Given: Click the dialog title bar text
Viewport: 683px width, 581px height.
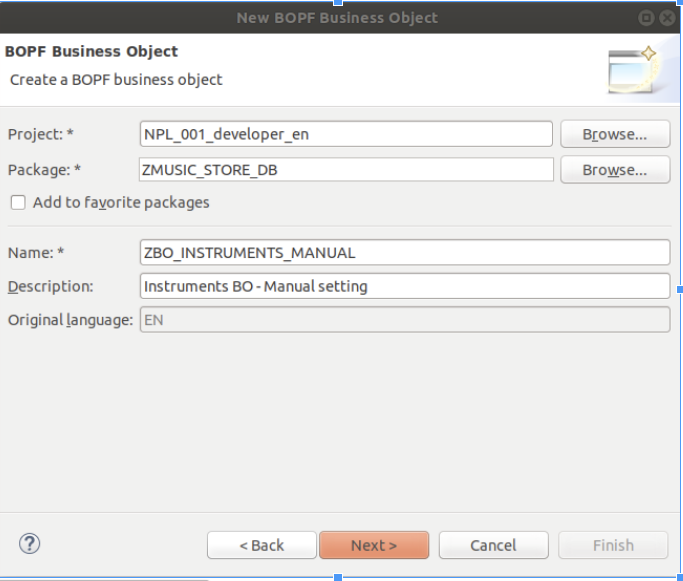Looking at the screenshot, I should click(x=337, y=17).
